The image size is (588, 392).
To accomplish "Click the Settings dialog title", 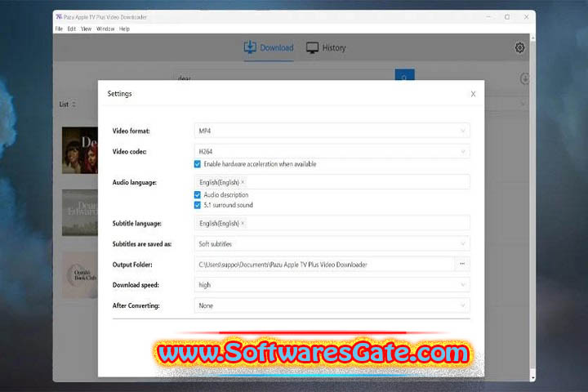I will pos(119,94).
